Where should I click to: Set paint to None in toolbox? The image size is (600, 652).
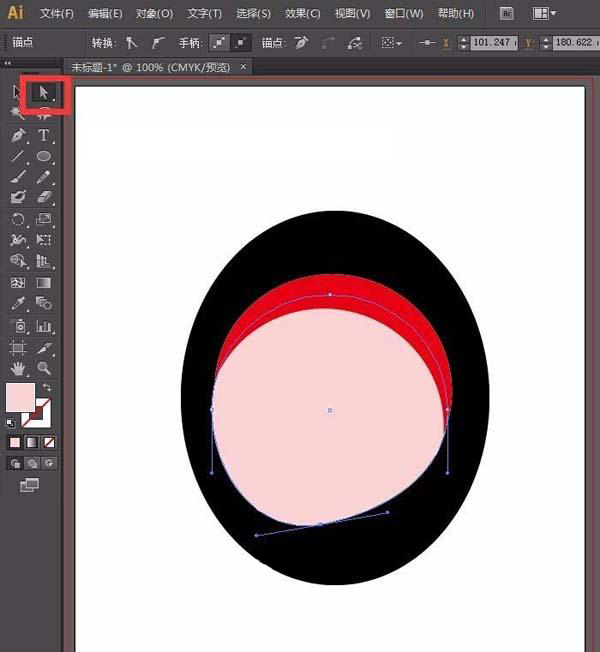(49, 442)
